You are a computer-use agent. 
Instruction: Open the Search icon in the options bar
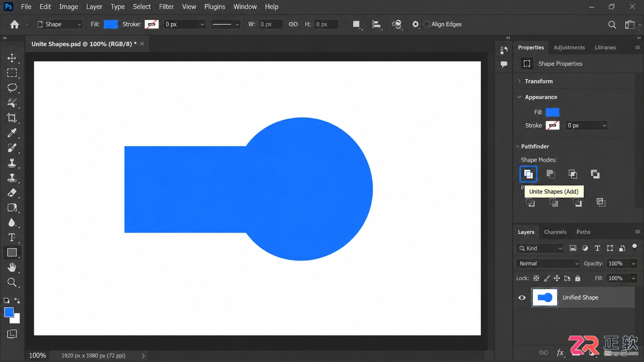pos(612,25)
